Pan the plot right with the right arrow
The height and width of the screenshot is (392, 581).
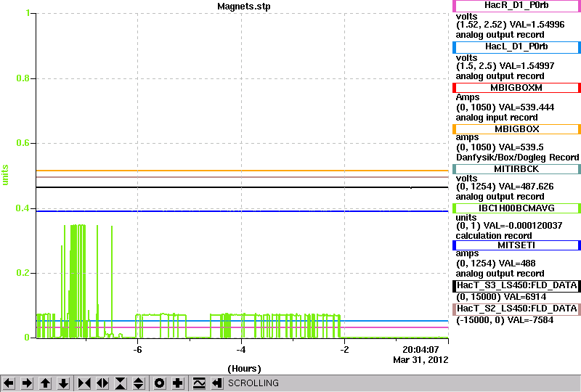tap(27, 383)
